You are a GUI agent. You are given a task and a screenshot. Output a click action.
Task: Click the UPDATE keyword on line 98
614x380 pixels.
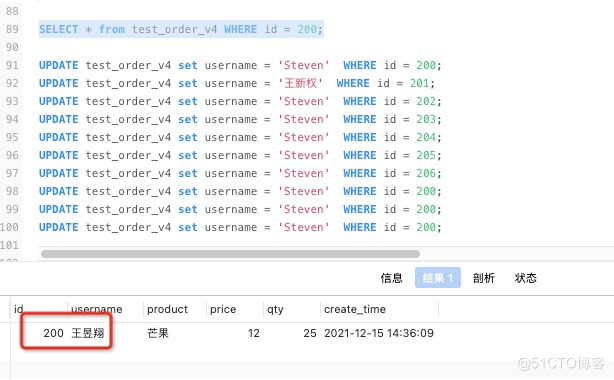(59, 191)
